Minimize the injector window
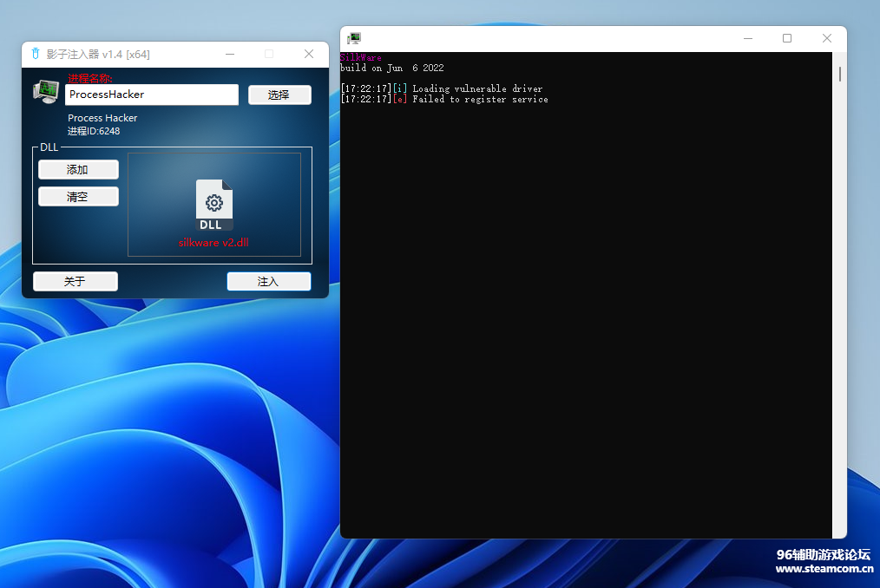The width and height of the screenshot is (880, 588). (x=230, y=54)
